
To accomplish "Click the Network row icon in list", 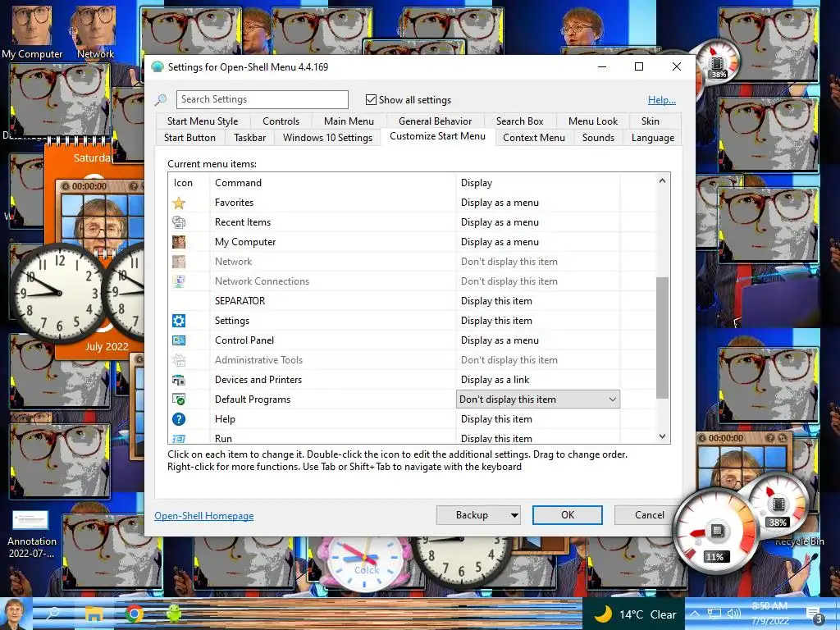I will [x=178, y=262].
